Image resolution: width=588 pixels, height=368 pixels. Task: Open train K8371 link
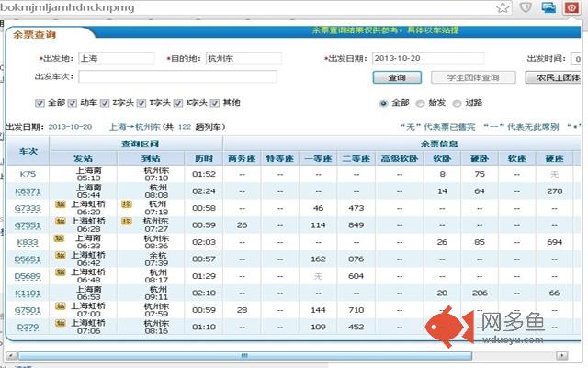click(x=28, y=191)
